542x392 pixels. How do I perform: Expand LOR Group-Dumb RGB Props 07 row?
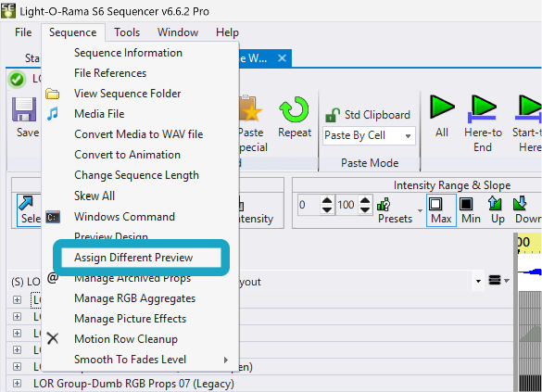pyautogui.click(x=17, y=383)
